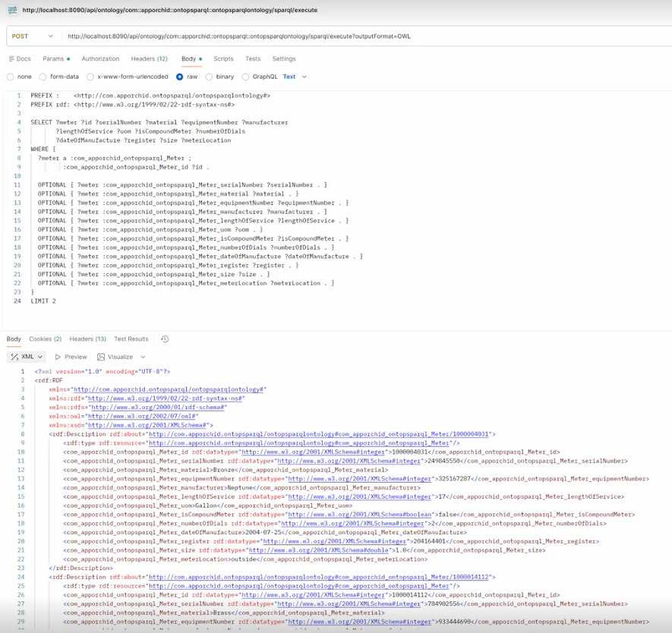
Task: Select the GraphQL body type
Action: 245,77
